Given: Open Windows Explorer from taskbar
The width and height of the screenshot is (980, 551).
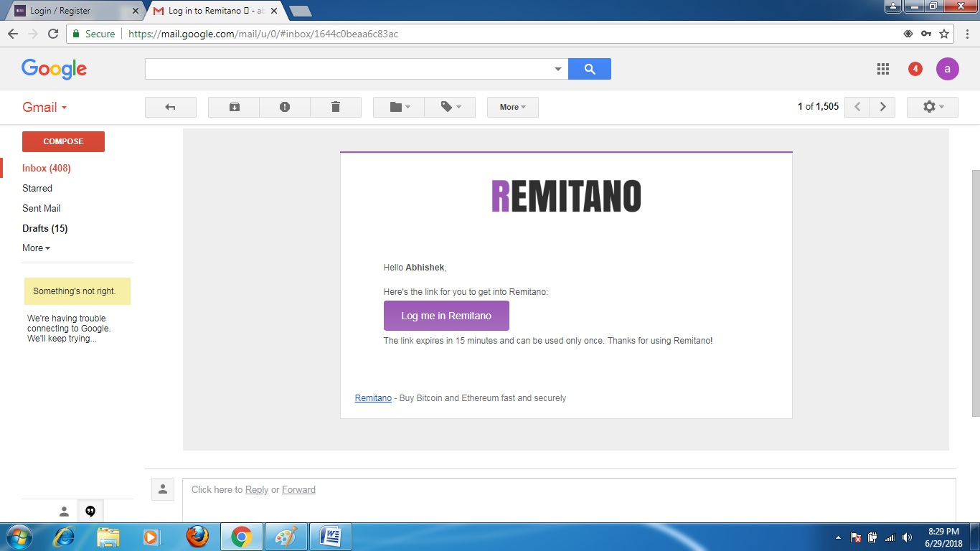Looking at the screenshot, I should [x=108, y=537].
